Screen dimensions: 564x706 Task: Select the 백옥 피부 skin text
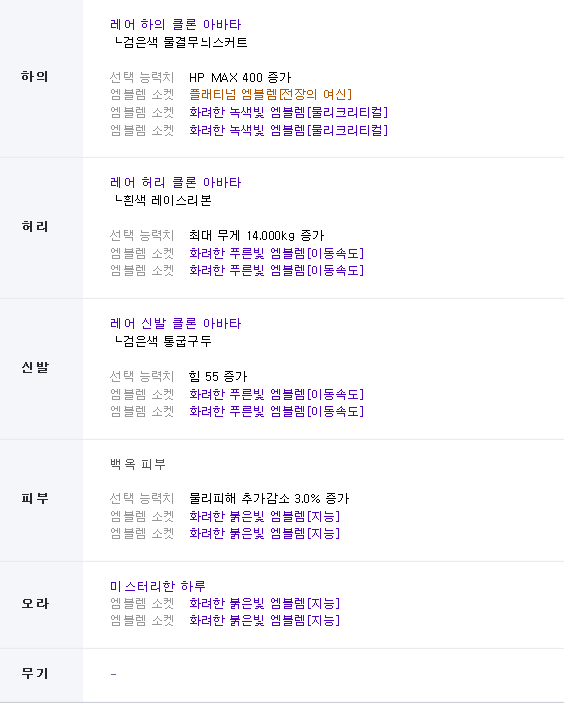(x=138, y=464)
